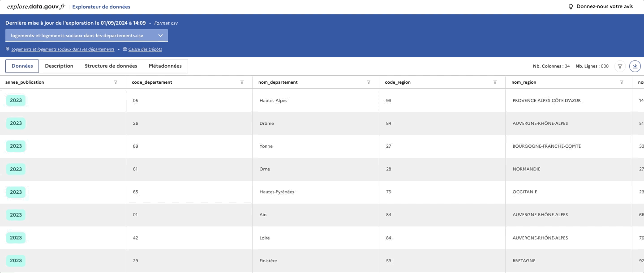This screenshot has width=644, height=273.
Task: Select the Données tab
Action: pyautogui.click(x=22, y=66)
